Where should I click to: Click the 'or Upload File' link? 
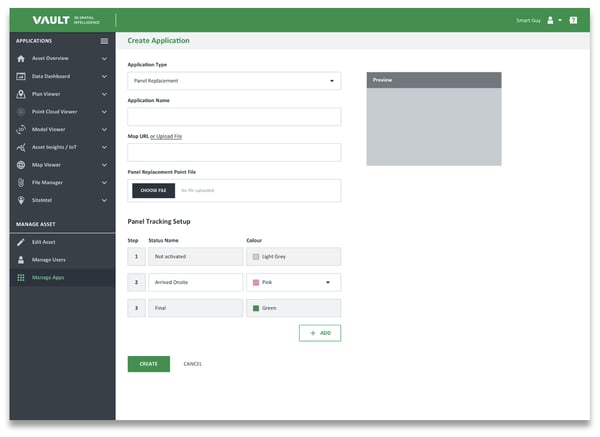point(166,136)
